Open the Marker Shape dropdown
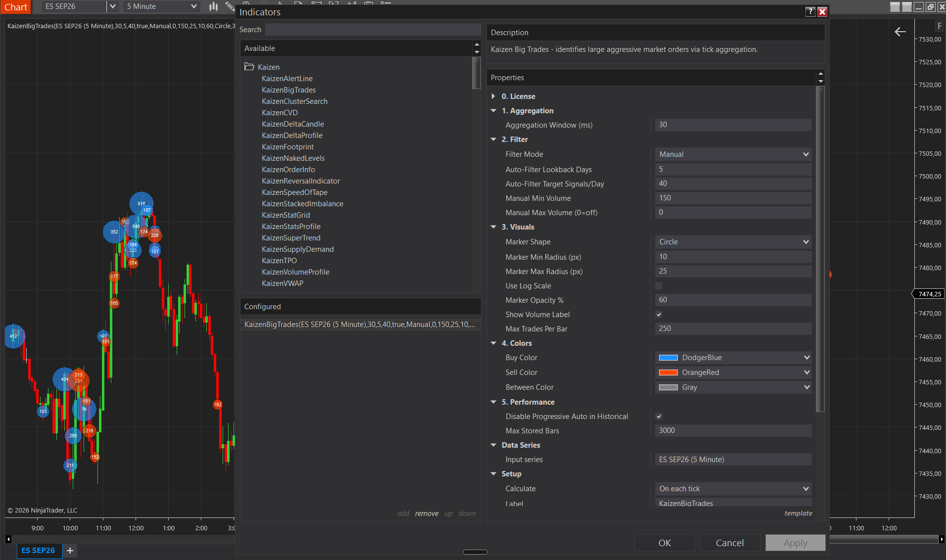 (x=733, y=242)
